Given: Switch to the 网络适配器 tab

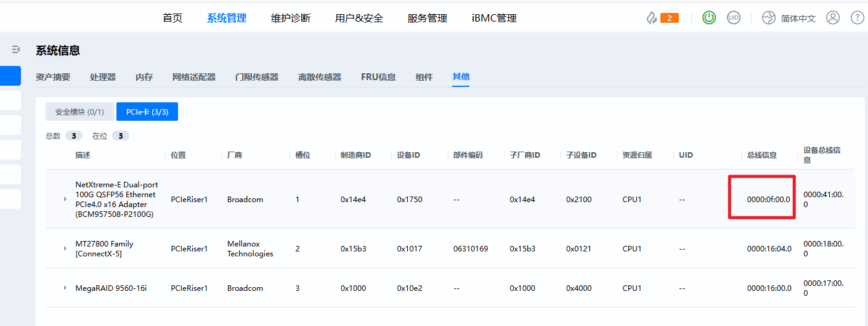Looking at the screenshot, I should [x=194, y=77].
